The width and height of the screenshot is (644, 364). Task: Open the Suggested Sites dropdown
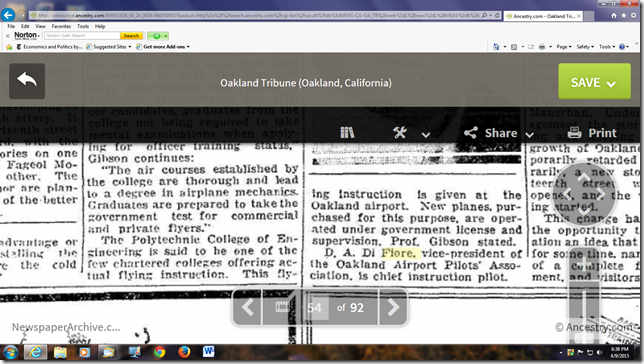[109, 47]
